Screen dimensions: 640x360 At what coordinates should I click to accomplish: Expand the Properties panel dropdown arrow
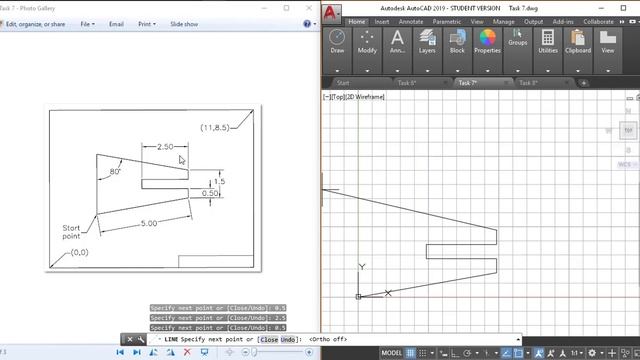tap(487, 71)
